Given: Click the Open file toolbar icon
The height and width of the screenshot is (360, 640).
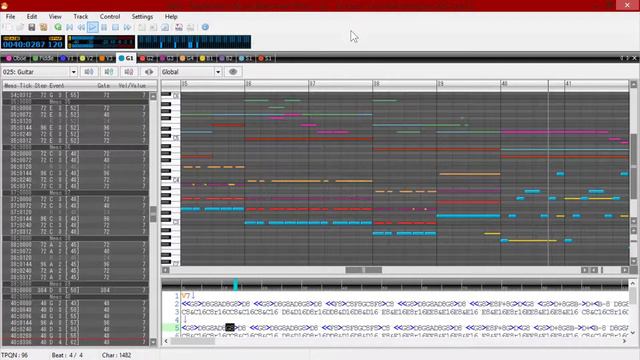Looking at the screenshot, I should [x=20, y=27].
